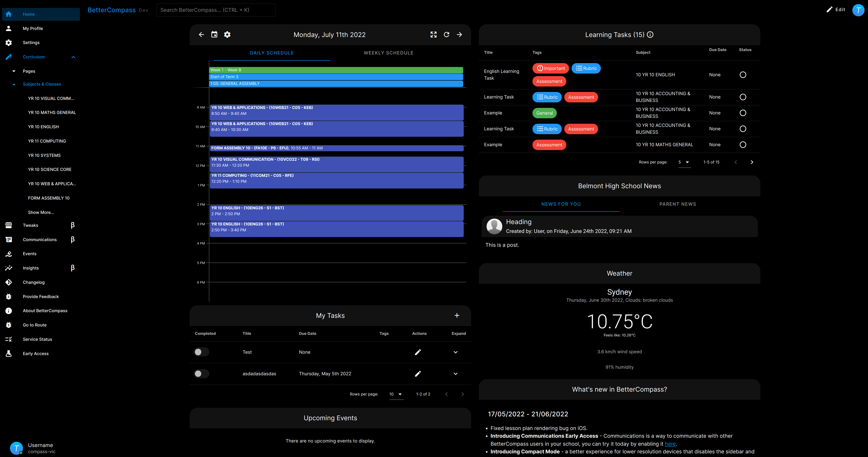The image size is (868, 457).
Task: Mark English Learning Task status circle complete
Action: point(743,74)
